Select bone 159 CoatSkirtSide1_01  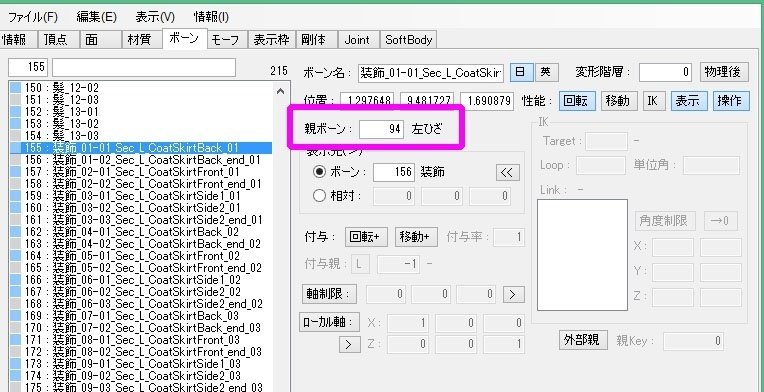[141, 196]
